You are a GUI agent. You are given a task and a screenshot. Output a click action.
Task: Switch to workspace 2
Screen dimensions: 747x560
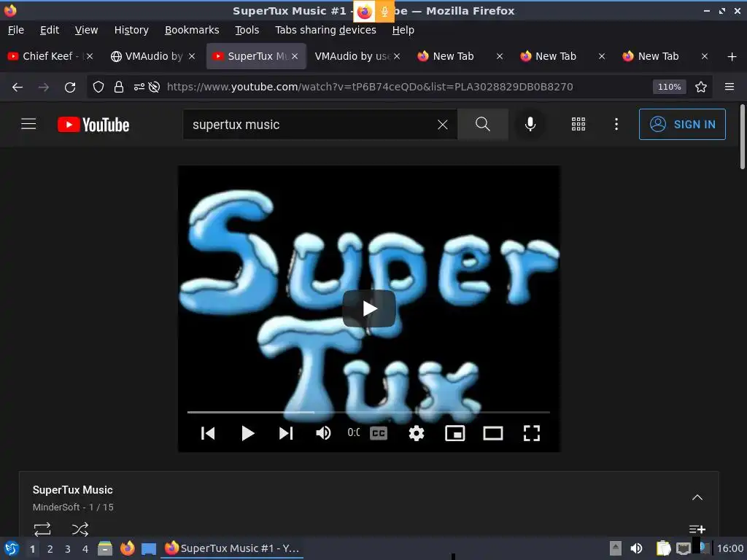(x=50, y=549)
